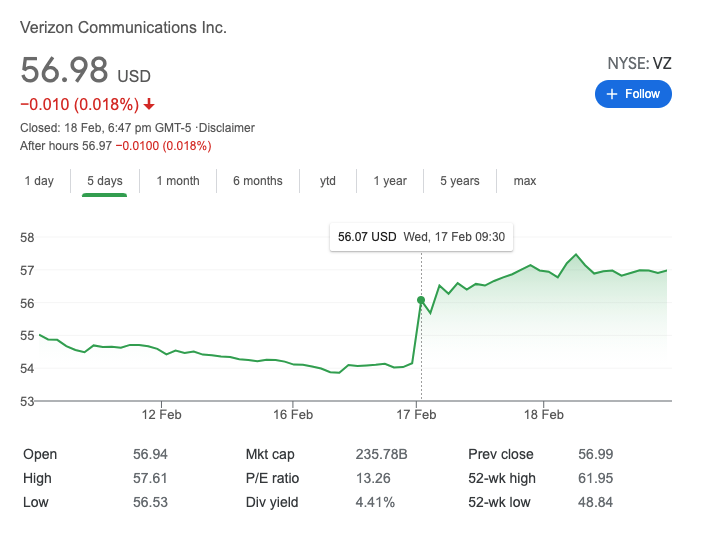The width and height of the screenshot is (703, 536).
Task: Click the Verizon Communications Inc. title
Action: [124, 27]
